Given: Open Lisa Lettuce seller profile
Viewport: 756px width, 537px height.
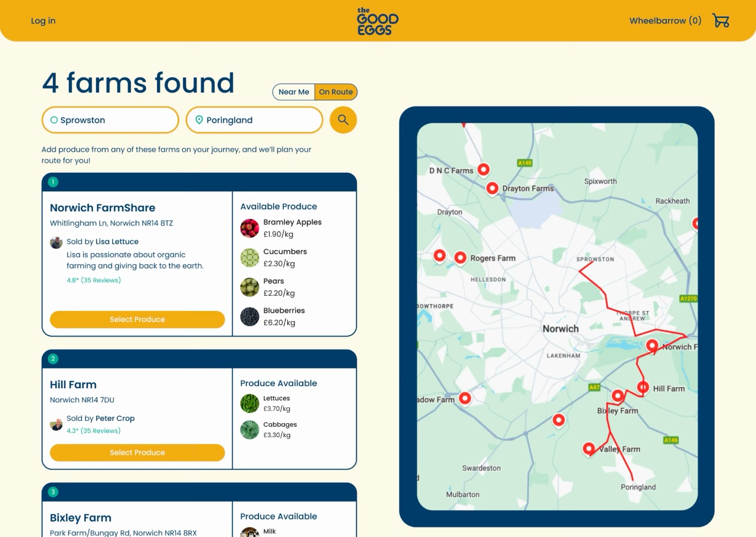Looking at the screenshot, I should [117, 242].
